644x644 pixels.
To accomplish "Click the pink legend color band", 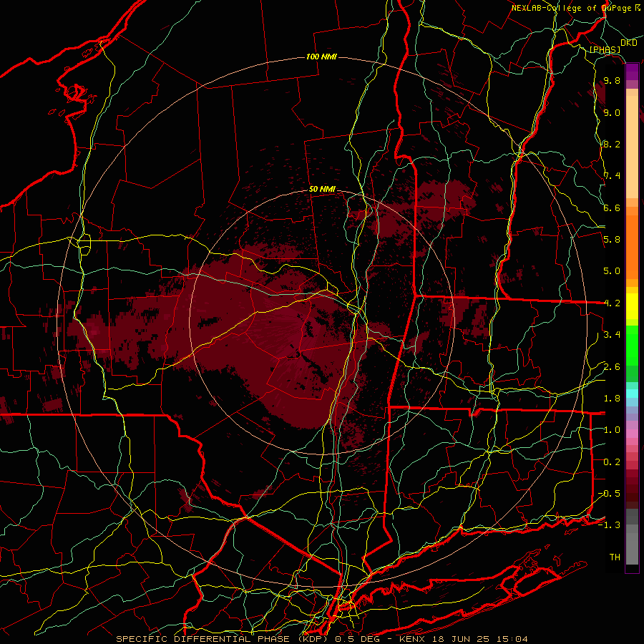I will coord(632,434).
